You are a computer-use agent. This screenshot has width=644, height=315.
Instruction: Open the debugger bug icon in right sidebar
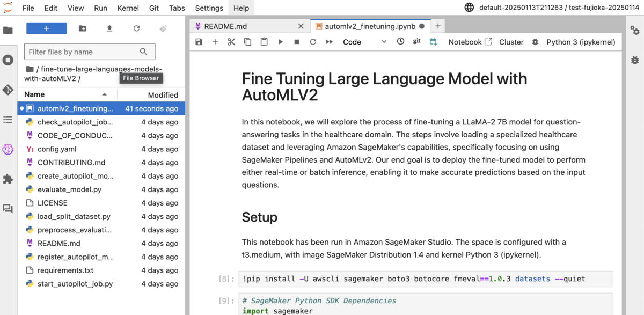click(x=635, y=60)
